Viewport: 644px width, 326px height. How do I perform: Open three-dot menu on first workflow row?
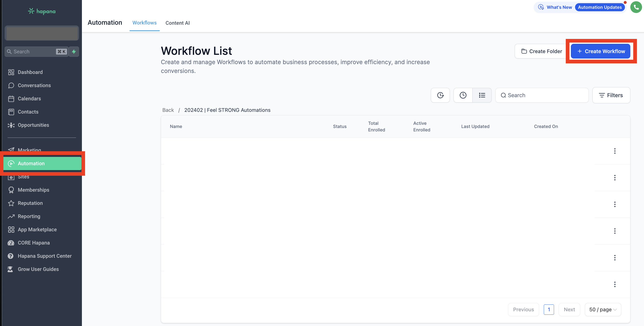[x=614, y=151]
